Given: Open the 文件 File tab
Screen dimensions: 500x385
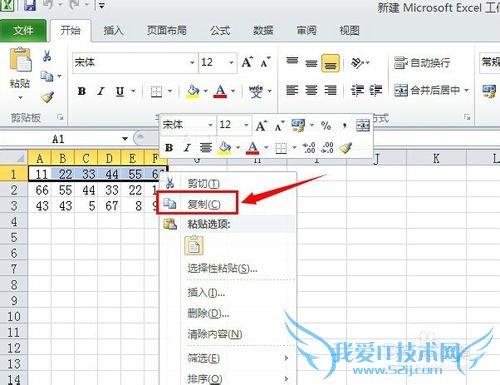Looking at the screenshot, I should (x=23, y=31).
